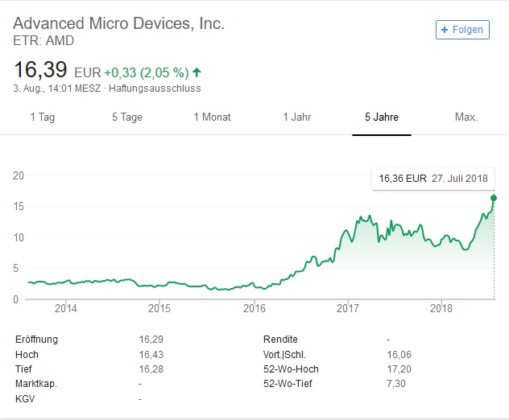The height and width of the screenshot is (420, 509).
Task: Click the Folgen button
Action: tap(462, 30)
